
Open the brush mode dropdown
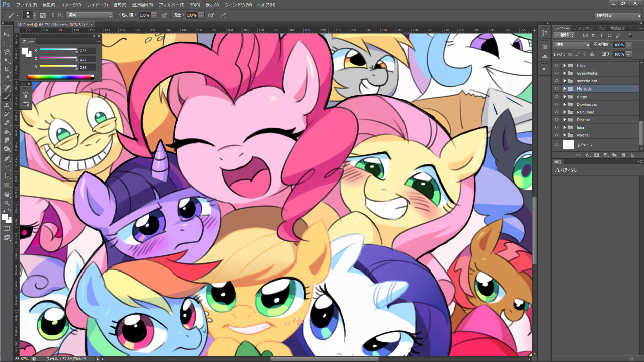pos(89,15)
